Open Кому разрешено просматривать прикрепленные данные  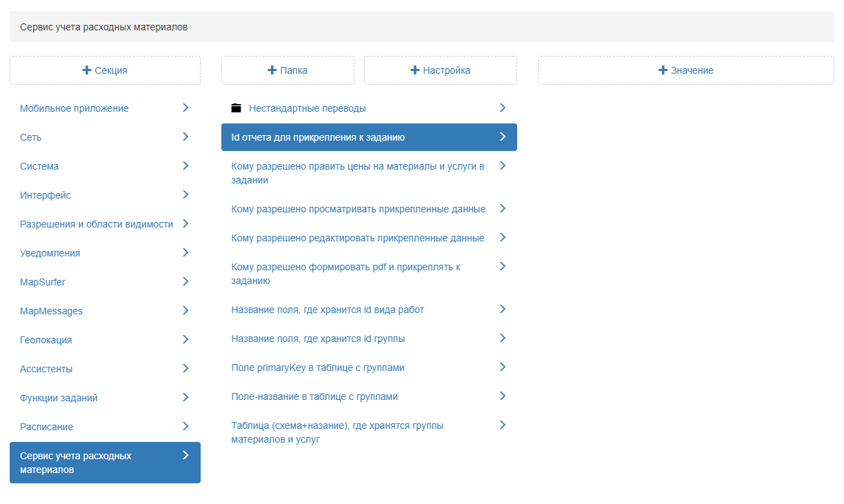point(369,209)
